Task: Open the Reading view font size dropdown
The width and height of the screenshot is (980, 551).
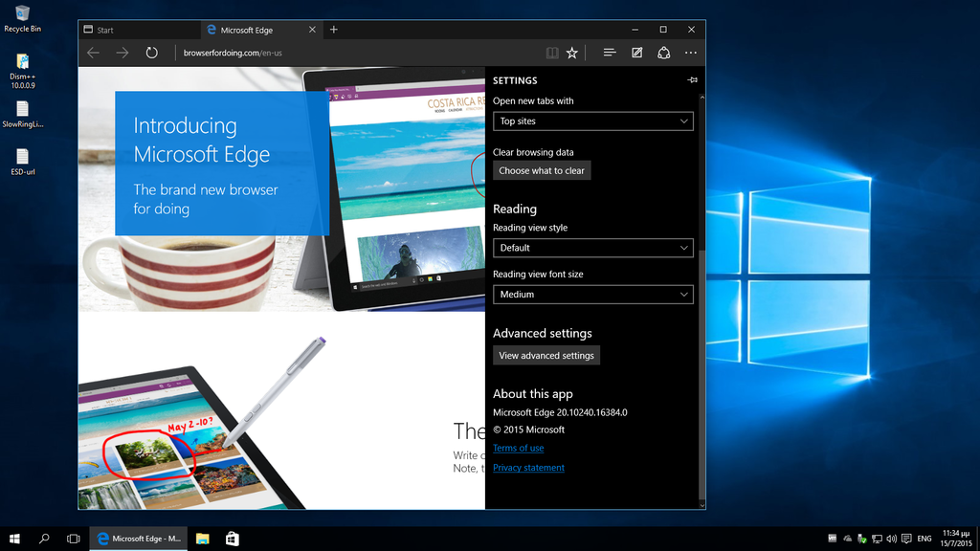Action: pyautogui.click(x=592, y=295)
